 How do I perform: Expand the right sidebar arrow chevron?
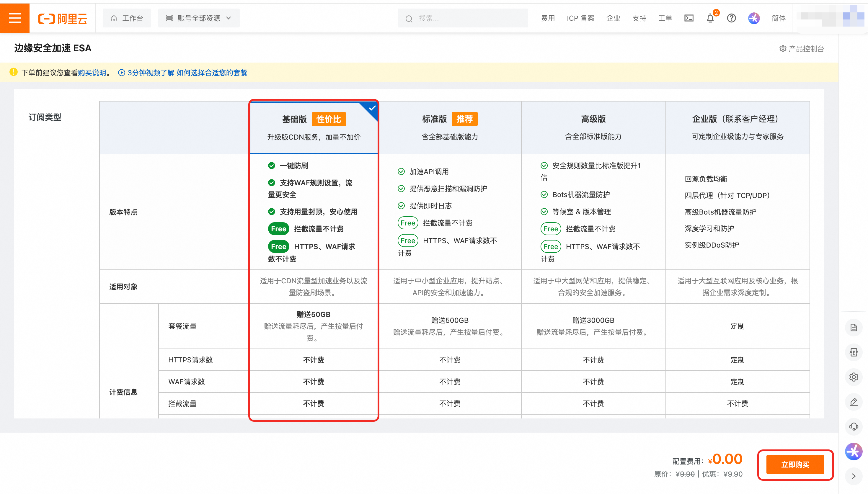(x=854, y=476)
